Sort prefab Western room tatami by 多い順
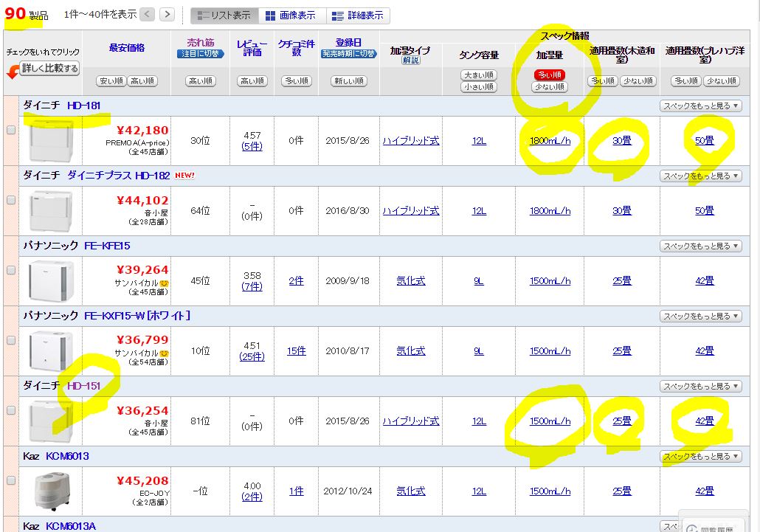Viewport: 760px width, 532px height. coord(685,81)
